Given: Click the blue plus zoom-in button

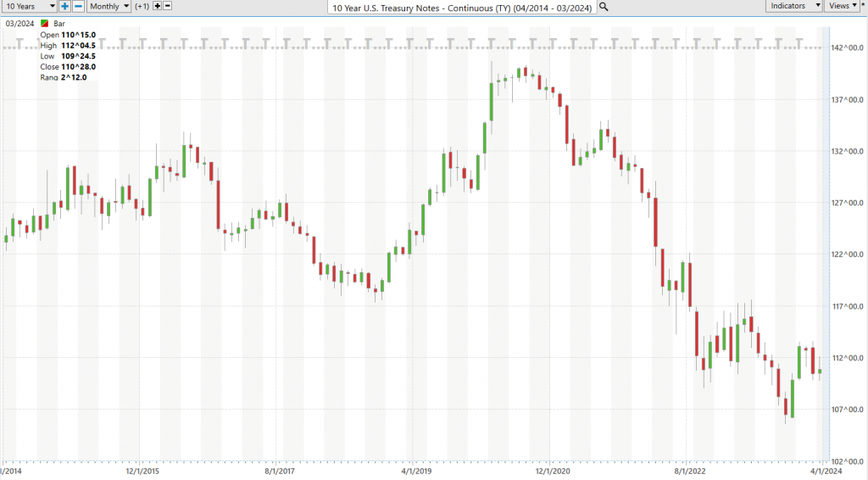Looking at the screenshot, I should click(64, 6).
